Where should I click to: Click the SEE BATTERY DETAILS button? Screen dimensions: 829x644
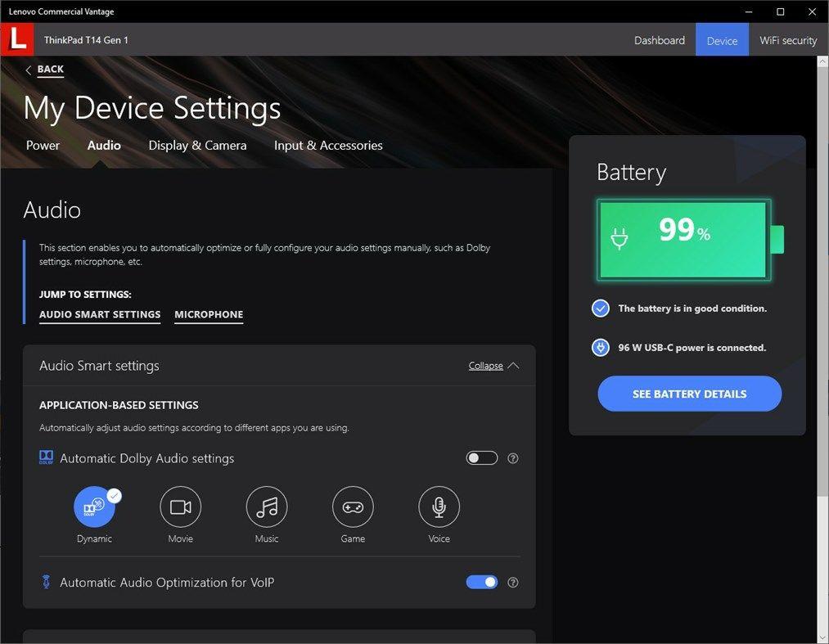689,394
